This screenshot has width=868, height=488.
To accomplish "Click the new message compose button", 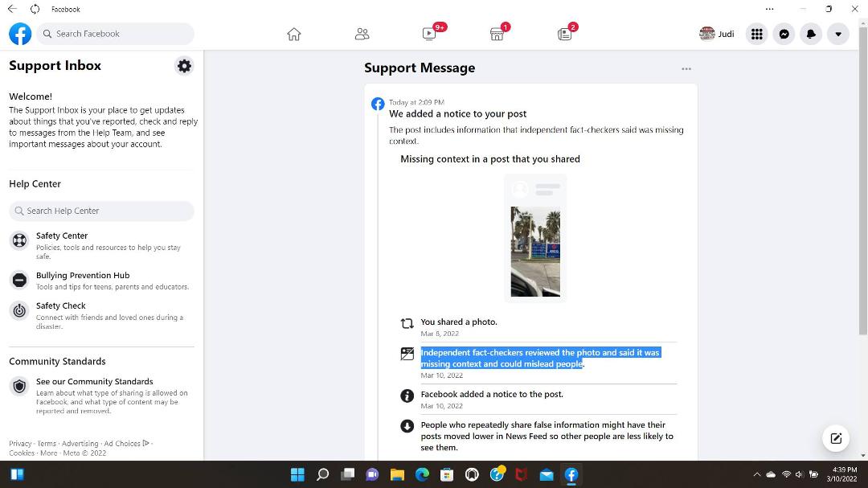I will 836,439.
